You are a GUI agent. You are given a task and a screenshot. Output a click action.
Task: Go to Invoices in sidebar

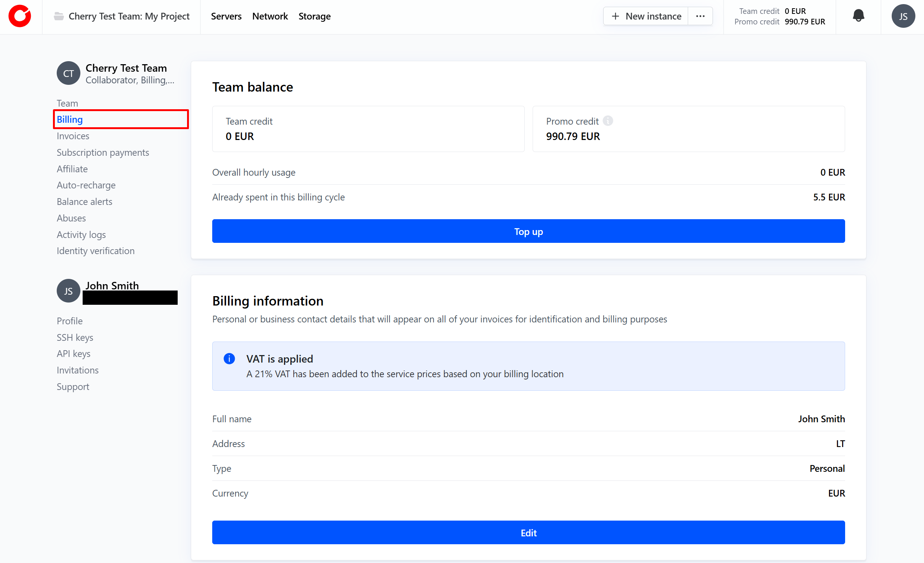(73, 136)
